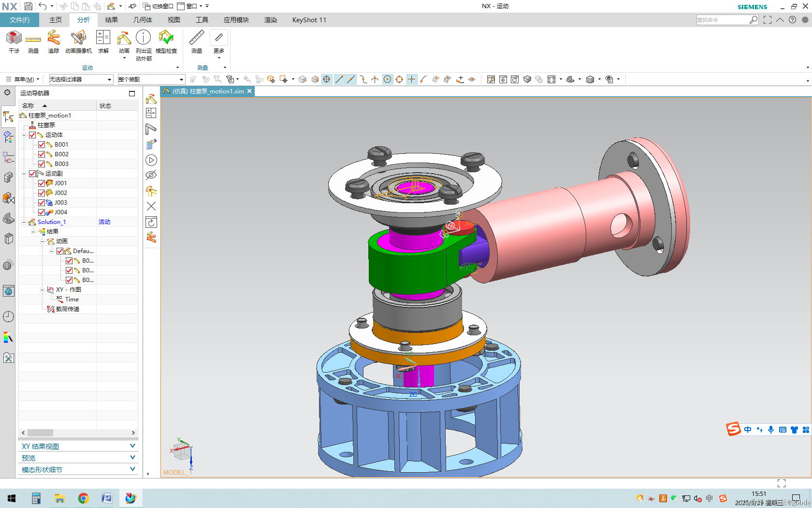
Task: Toggle the J001 joint checkbox
Action: (42, 183)
